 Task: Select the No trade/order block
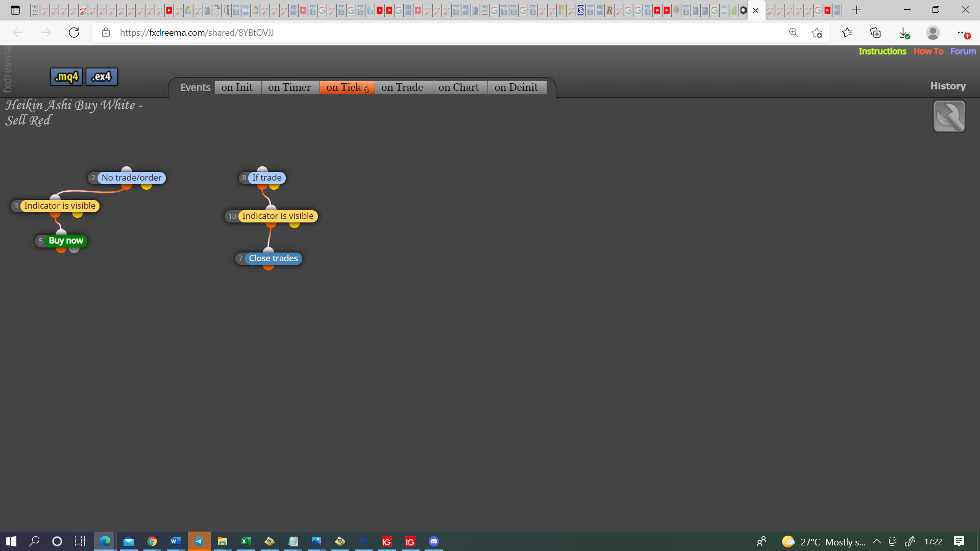coord(131,178)
